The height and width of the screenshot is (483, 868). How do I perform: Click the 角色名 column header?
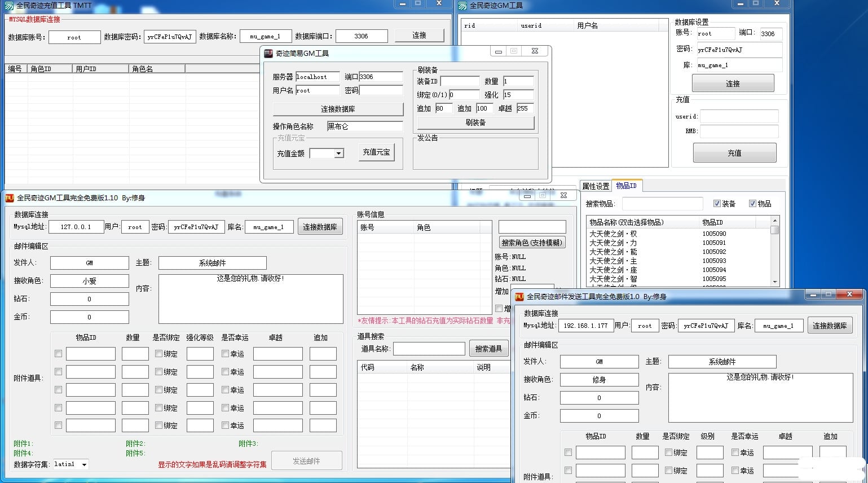(x=157, y=69)
